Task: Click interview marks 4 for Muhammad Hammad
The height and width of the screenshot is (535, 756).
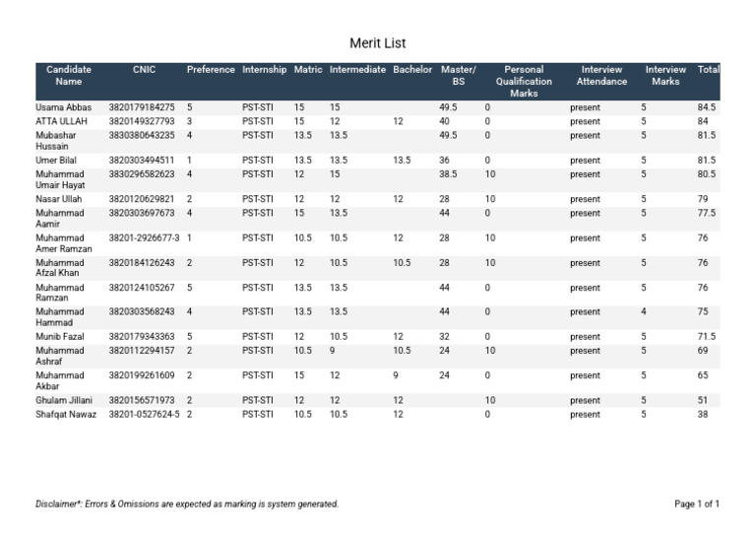Action: (x=643, y=312)
